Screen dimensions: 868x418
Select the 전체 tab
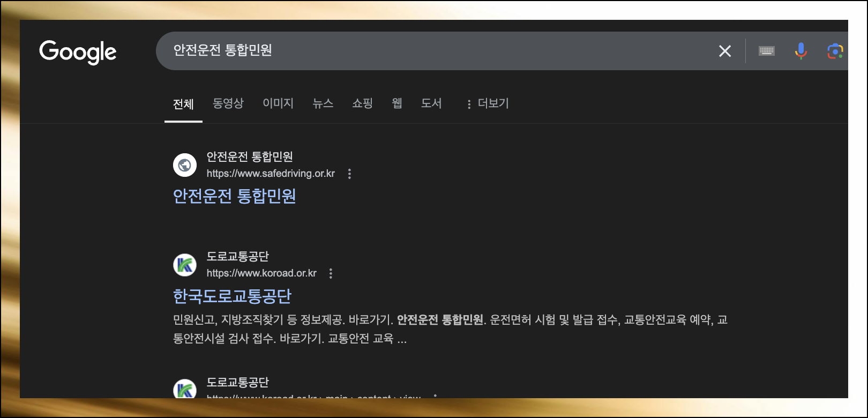[x=183, y=104]
